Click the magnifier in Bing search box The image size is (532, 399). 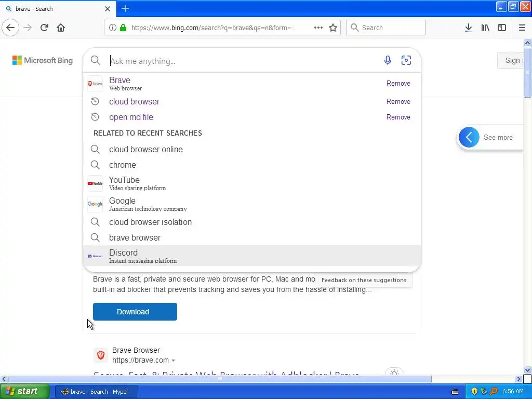(96, 60)
